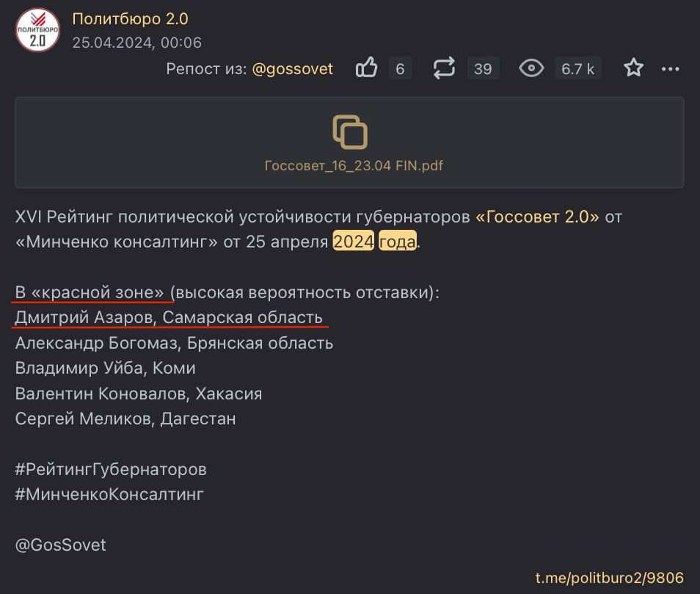Click the highlighted 2024 word
Image resolution: width=700 pixels, height=594 pixels.
click(x=353, y=241)
